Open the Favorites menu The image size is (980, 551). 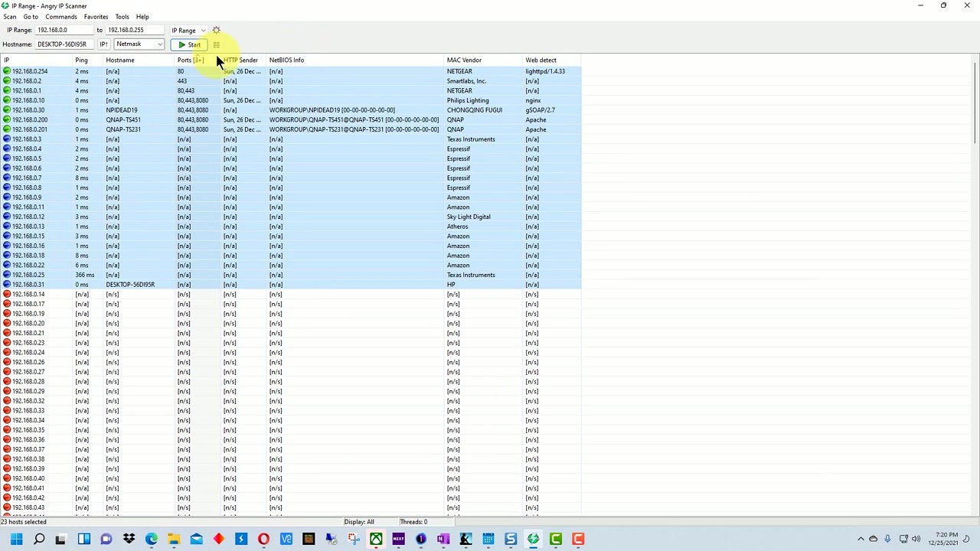click(95, 16)
